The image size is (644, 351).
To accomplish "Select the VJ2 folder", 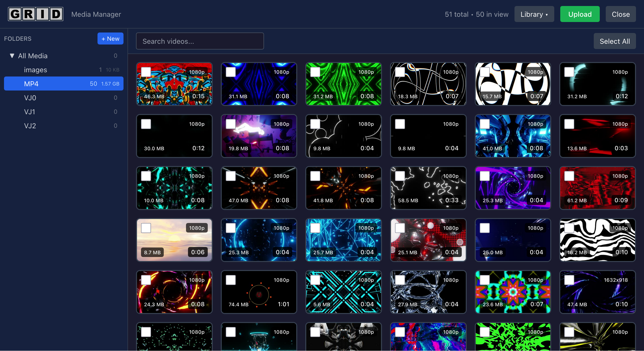I will (30, 125).
